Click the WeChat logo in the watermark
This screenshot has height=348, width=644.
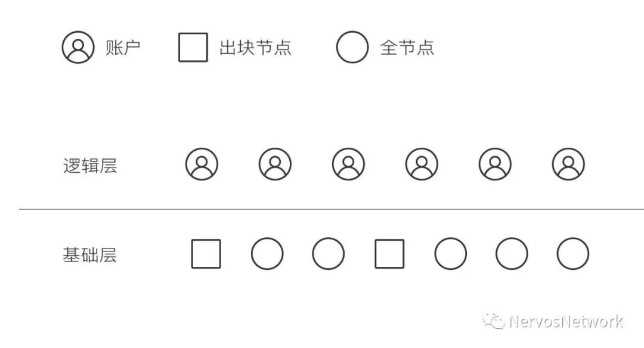coord(493,321)
